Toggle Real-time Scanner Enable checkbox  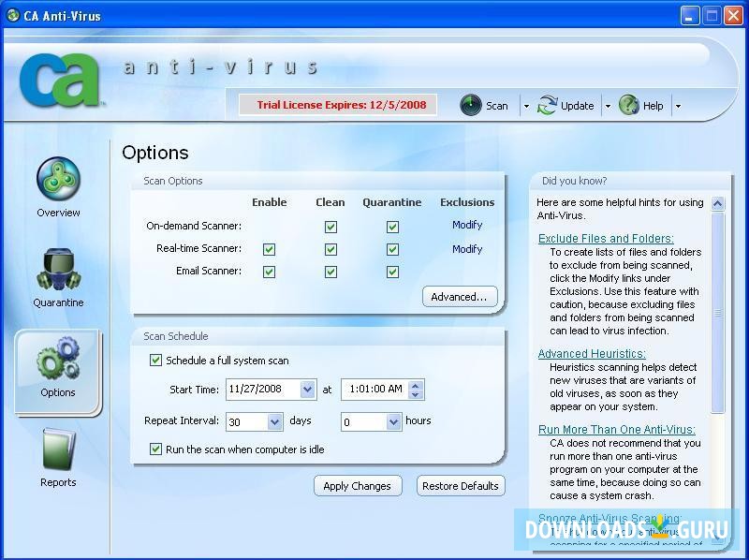tap(269, 249)
